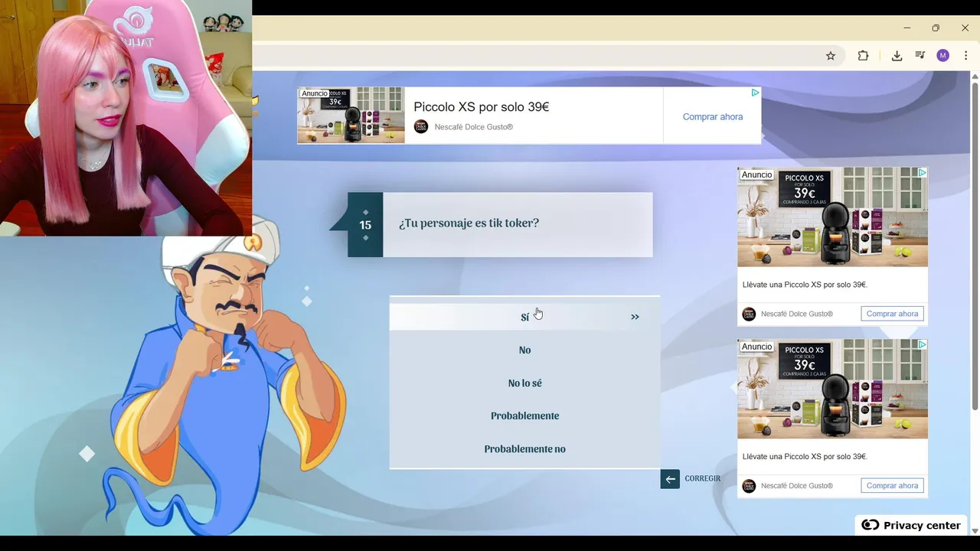This screenshot has height=551, width=980.
Task: Click the CORREGIR link
Action: 702,478
